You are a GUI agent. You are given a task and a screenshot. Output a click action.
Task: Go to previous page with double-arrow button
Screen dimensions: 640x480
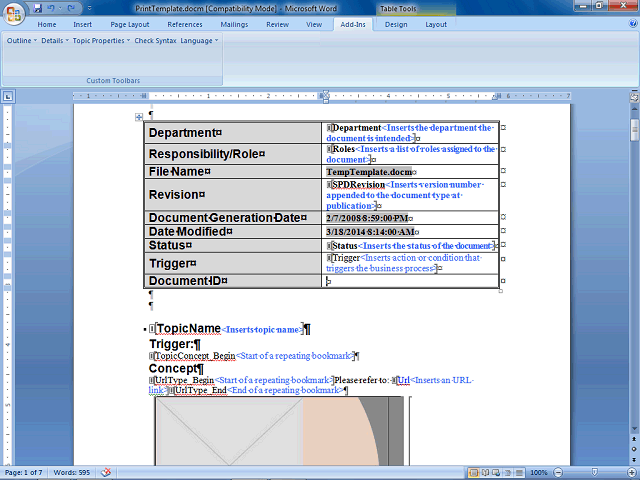(x=634, y=439)
